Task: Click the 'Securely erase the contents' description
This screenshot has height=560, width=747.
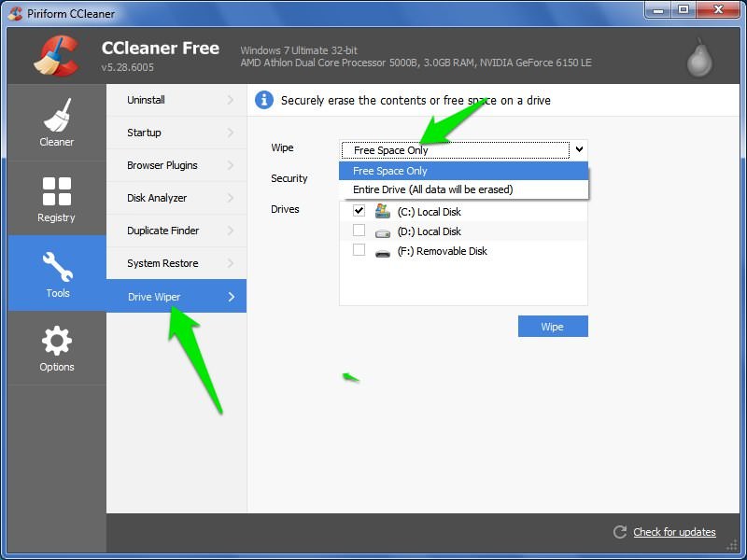Action: tap(416, 101)
